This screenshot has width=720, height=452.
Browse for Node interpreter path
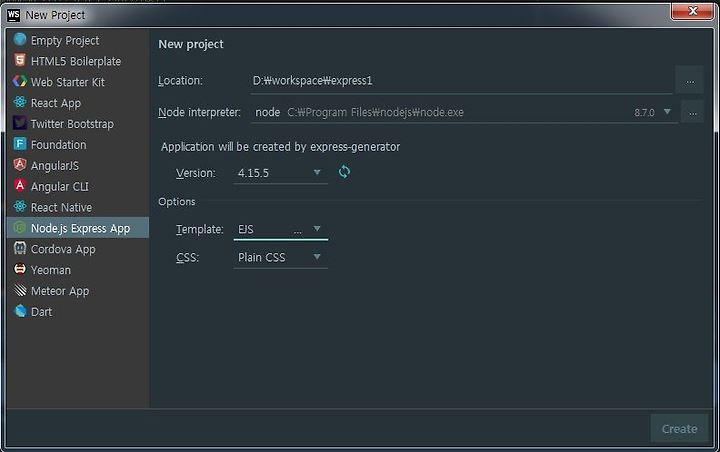click(x=692, y=112)
